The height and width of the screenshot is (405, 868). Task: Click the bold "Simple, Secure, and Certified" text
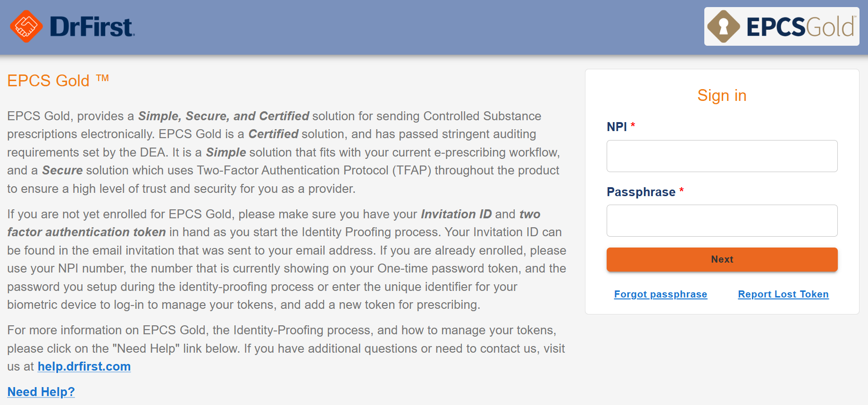coord(224,116)
